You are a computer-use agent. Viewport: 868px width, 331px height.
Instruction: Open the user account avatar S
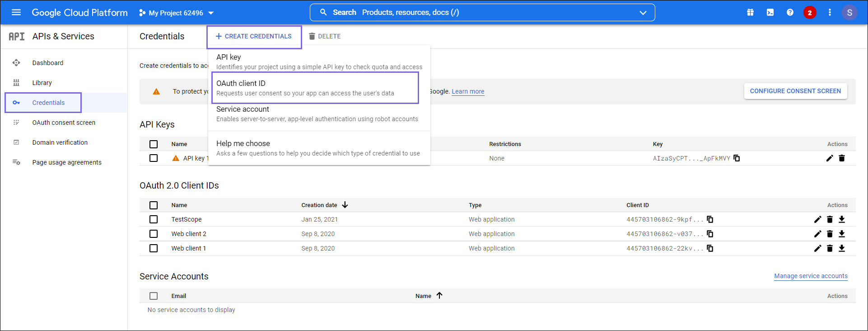(x=849, y=13)
